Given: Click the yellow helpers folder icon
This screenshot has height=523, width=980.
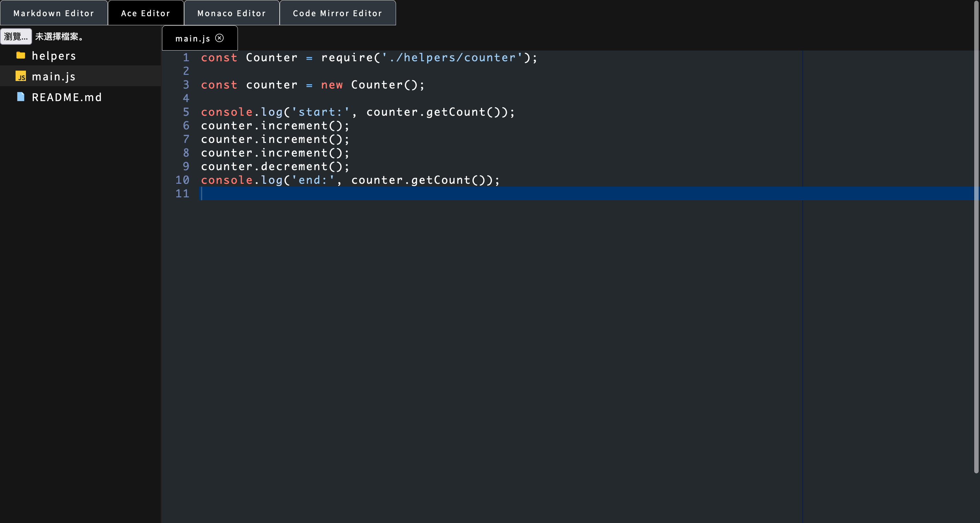Looking at the screenshot, I should tap(20, 55).
